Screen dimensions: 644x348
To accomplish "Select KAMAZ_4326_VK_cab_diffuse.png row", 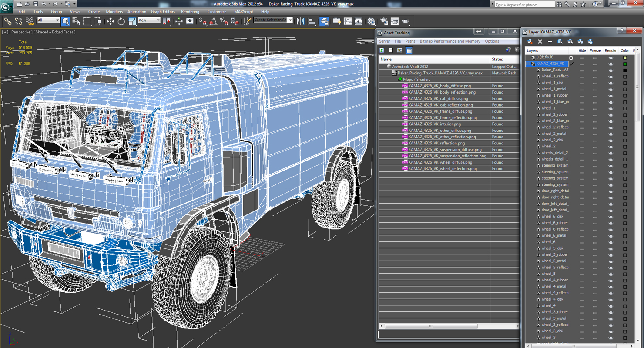I will (448, 99).
